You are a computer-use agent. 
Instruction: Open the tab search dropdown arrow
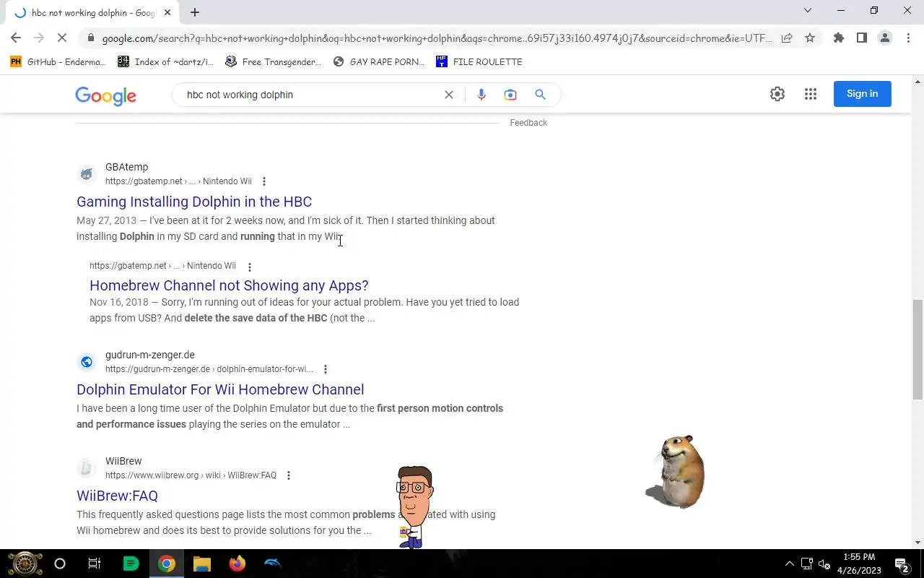808,11
